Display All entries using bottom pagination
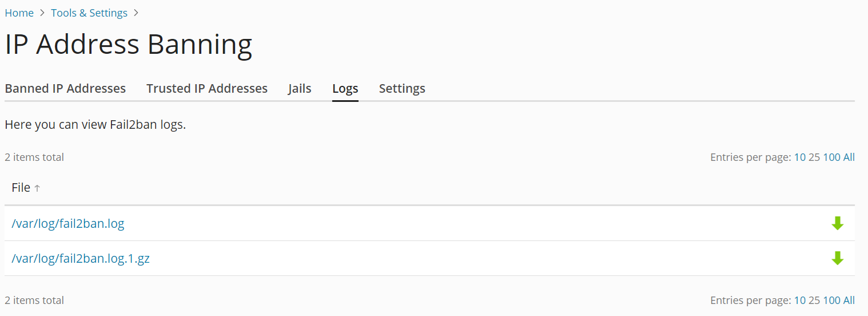The height and width of the screenshot is (316, 868). coord(849,301)
